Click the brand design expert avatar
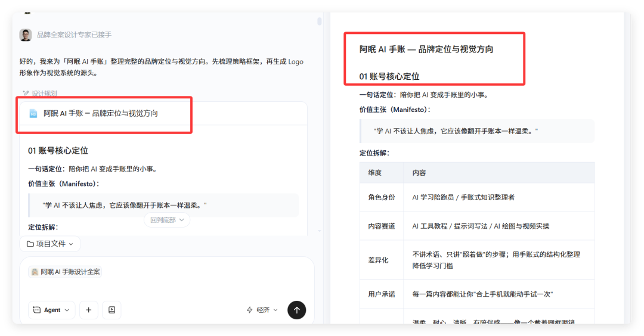Image resolution: width=644 pixels, height=336 pixels. (x=26, y=35)
